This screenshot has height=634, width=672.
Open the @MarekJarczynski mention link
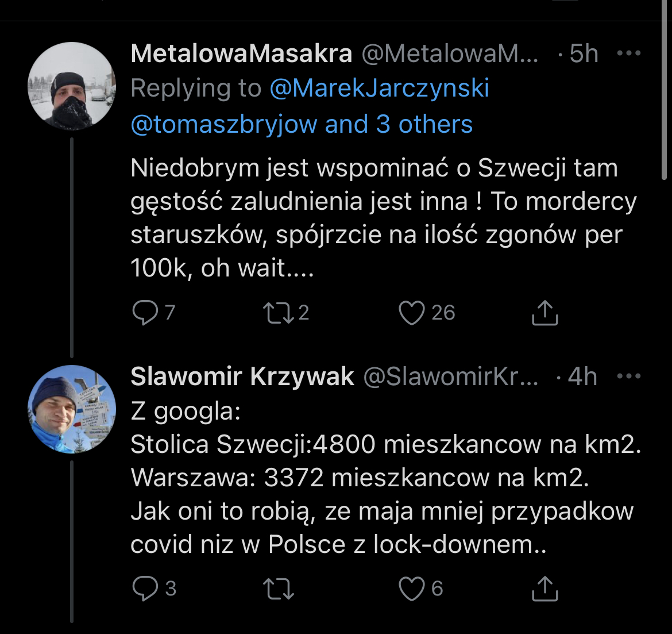[379, 89]
